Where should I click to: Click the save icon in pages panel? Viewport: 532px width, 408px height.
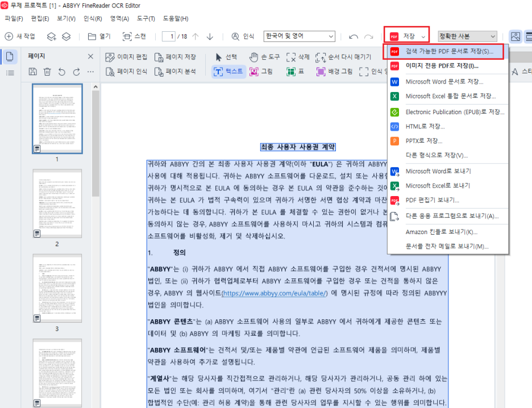click(x=32, y=72)
